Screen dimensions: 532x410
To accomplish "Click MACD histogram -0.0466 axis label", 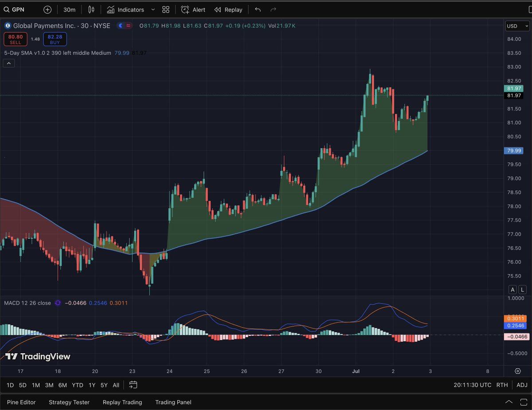I will (x=516, y=337).
